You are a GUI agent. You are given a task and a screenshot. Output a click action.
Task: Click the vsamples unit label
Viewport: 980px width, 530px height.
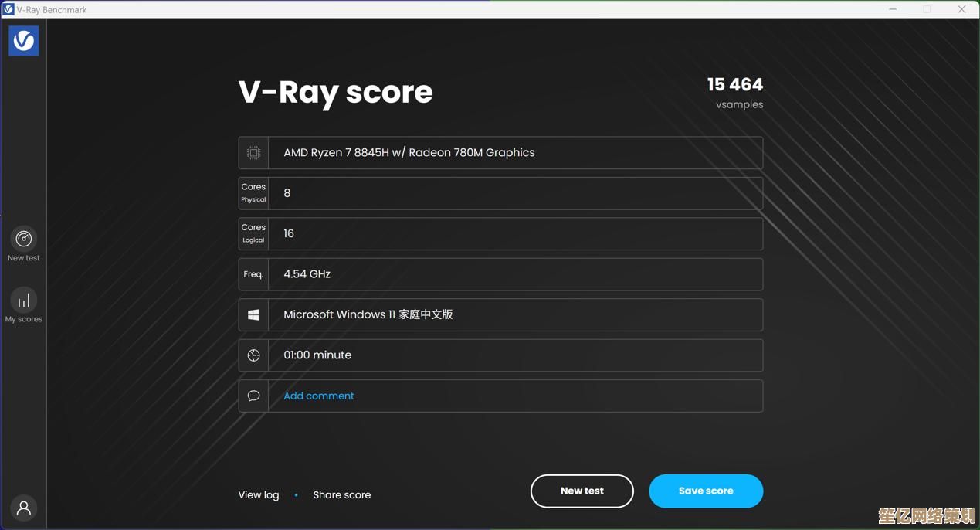739,105
